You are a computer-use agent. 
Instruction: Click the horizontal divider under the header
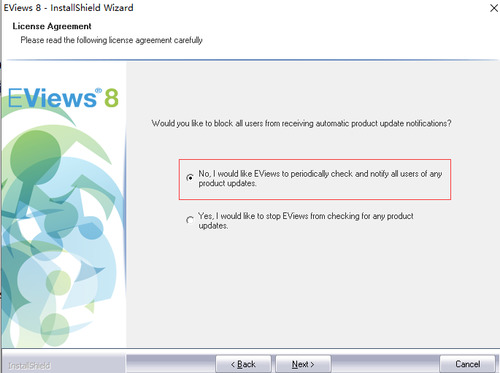[x=252, y=60]
